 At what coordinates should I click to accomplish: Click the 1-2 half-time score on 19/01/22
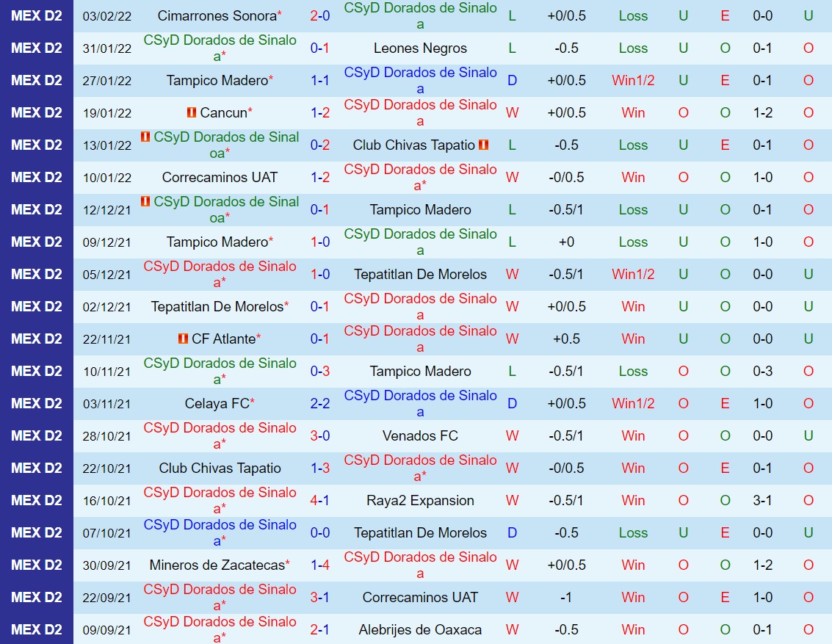coord(762,113)
